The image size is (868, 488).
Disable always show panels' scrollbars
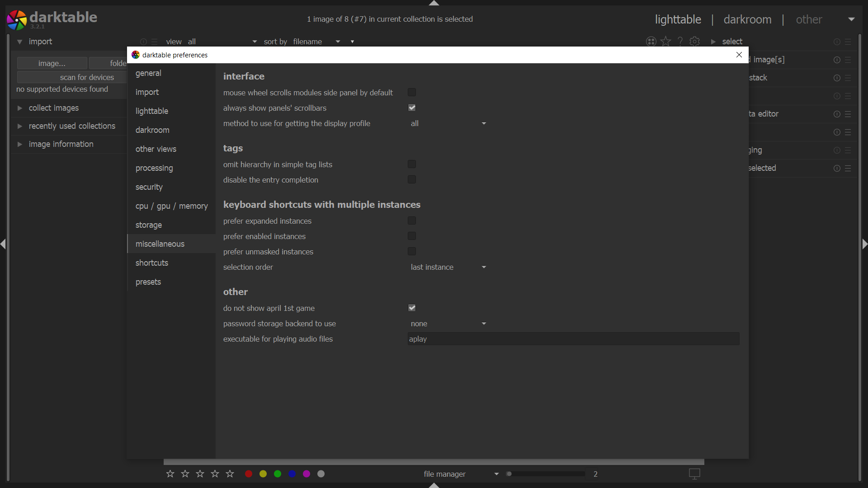click(411, 108)
